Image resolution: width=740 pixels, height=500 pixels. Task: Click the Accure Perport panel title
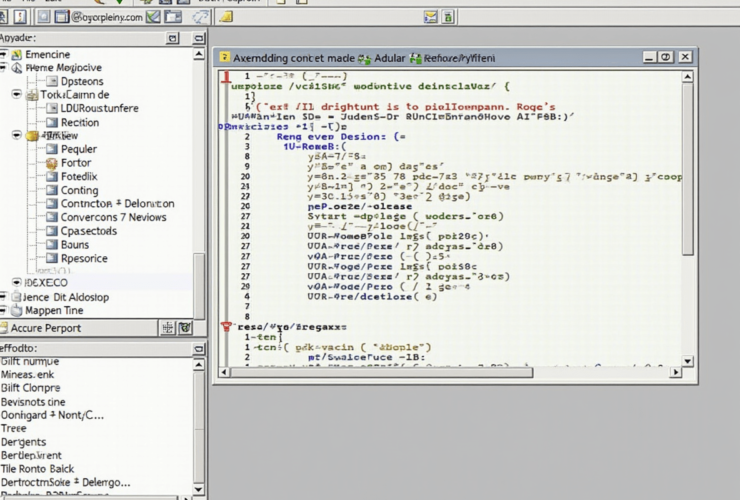[46, 328]
